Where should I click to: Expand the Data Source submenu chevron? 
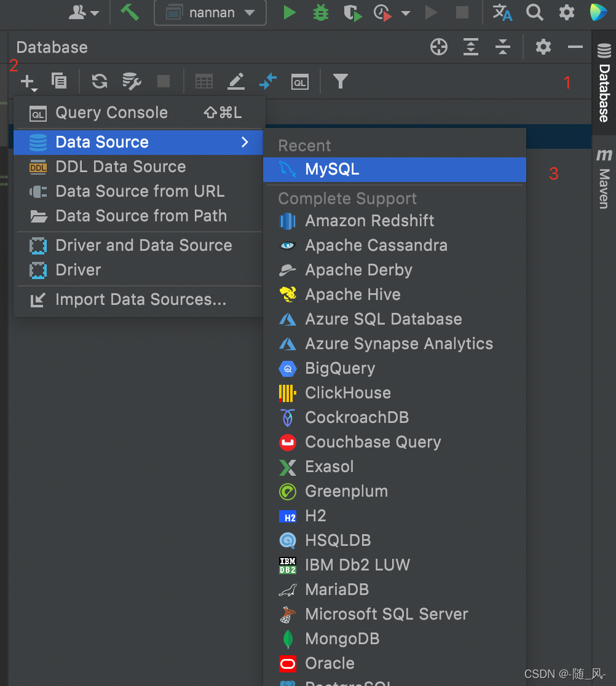(x=245, y=142)
